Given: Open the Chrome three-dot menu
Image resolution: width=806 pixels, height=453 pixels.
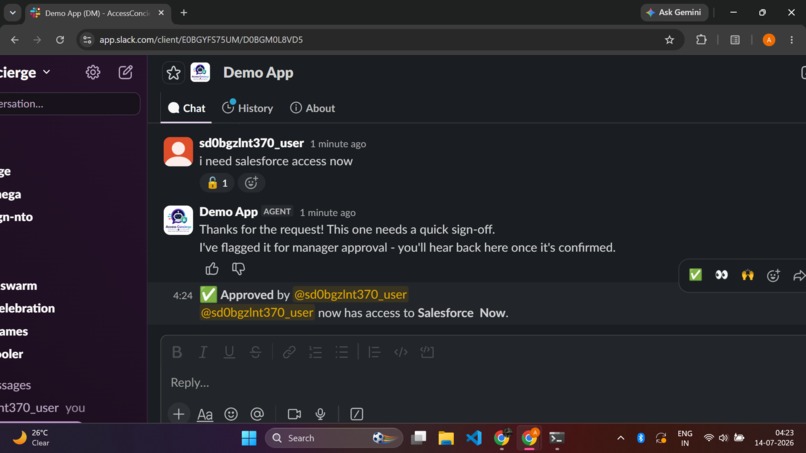Looking at the screenshot, I should 792,40.
